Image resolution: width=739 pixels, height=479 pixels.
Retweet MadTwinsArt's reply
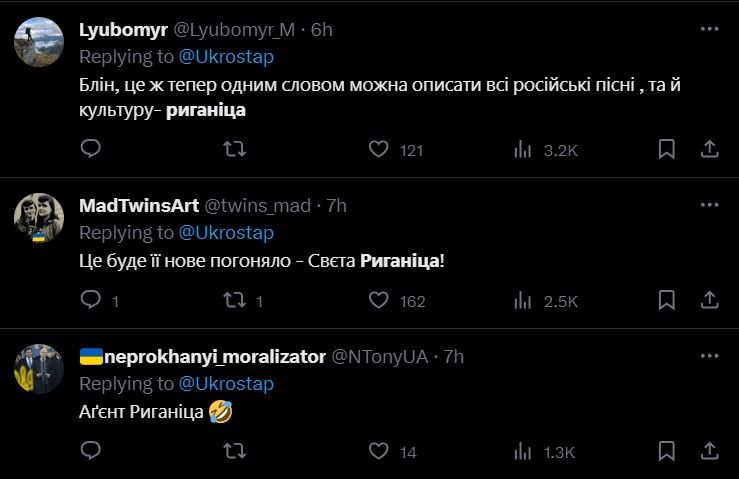233,300
